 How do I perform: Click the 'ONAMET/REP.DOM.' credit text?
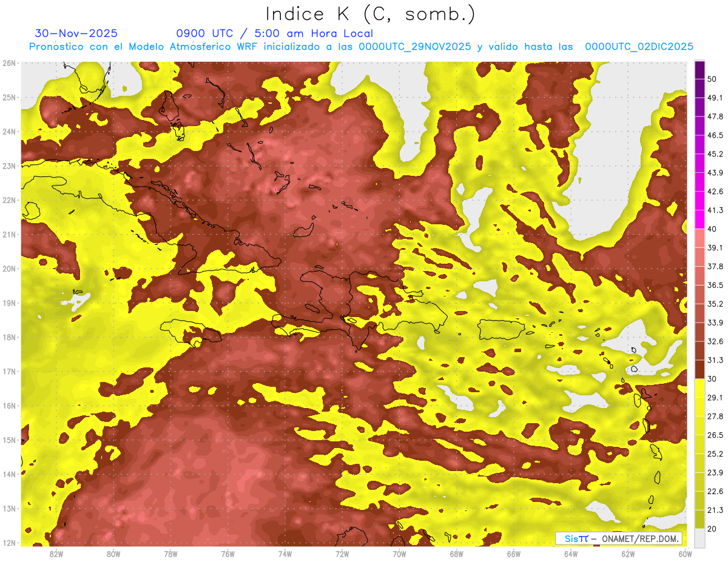639,538
